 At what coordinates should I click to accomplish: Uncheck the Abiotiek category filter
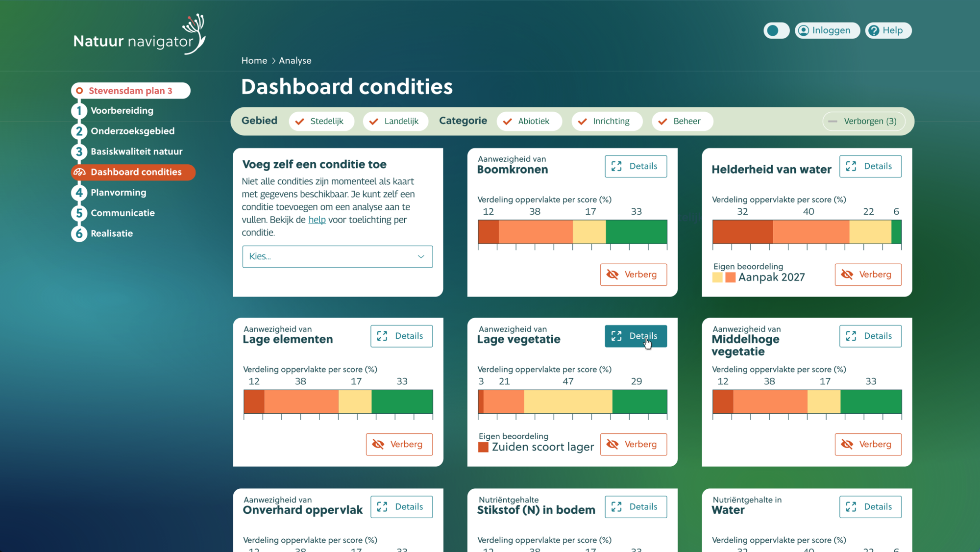(529, 121)
